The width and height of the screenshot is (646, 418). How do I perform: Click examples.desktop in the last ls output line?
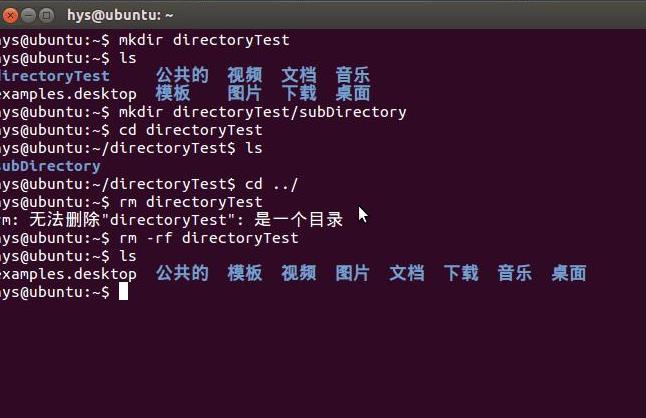coord(68,274)
